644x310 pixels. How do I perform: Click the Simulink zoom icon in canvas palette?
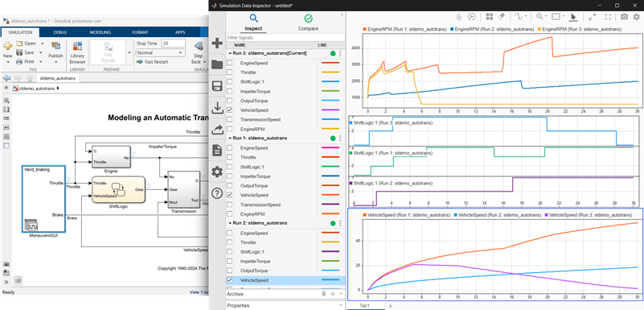coord(6,101)
